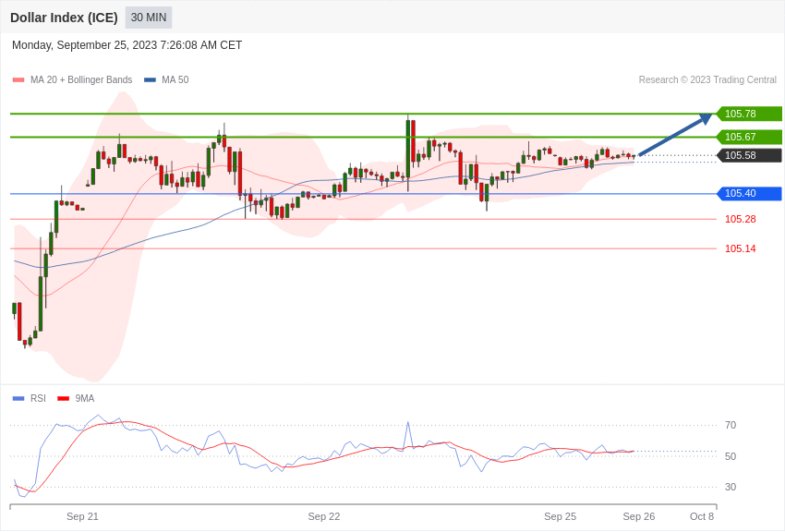Viewport: 785px width, 532px height.
Task: Click the Sep 22 date axis label
Action: (324, 516)
